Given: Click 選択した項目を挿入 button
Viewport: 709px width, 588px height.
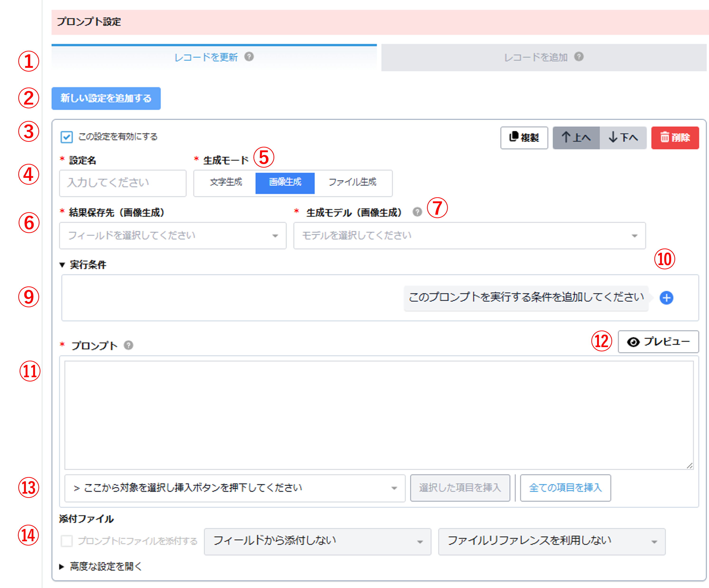Looking at the screenshot, I should click(460, 488).
